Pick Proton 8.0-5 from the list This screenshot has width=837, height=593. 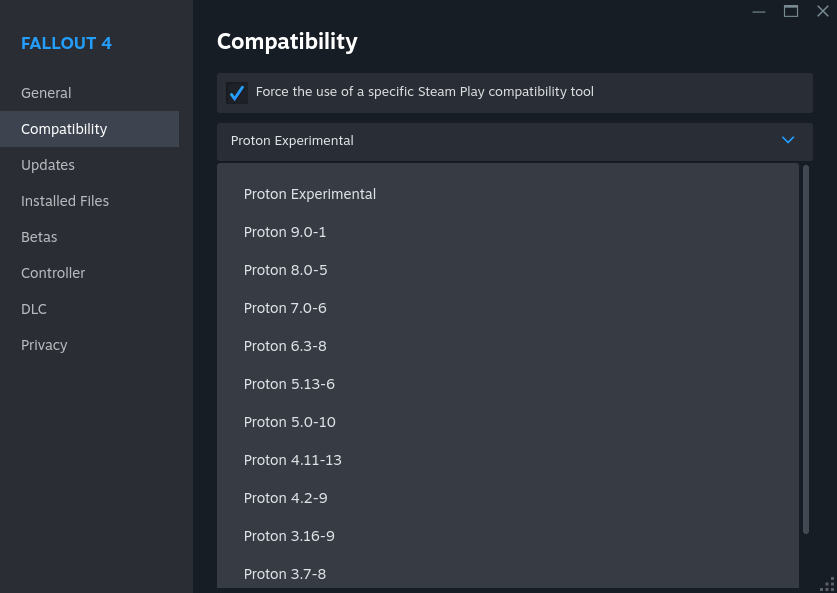click(285, 270)
